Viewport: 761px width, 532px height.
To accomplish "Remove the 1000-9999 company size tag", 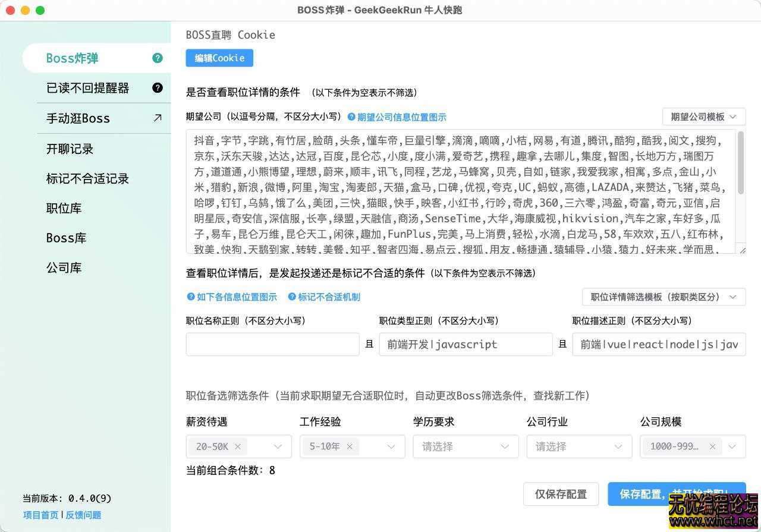I will click(712, 446).
